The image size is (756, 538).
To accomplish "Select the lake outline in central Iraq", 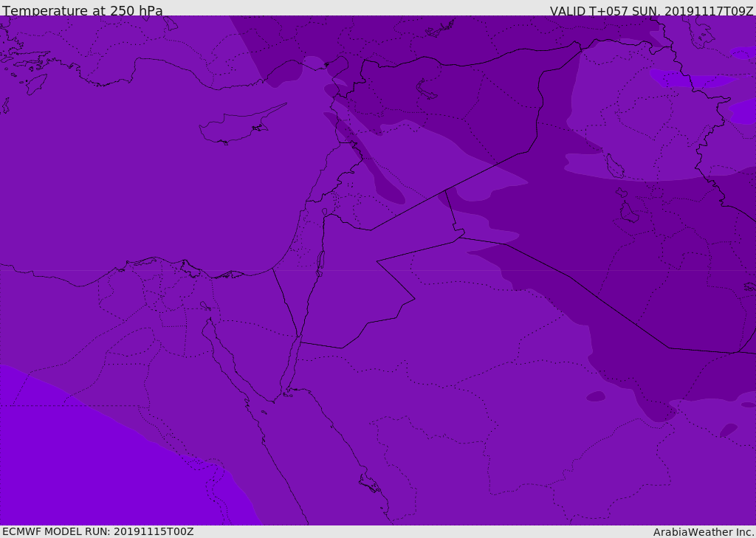I will pyautogui.click(x=614, y=166).
